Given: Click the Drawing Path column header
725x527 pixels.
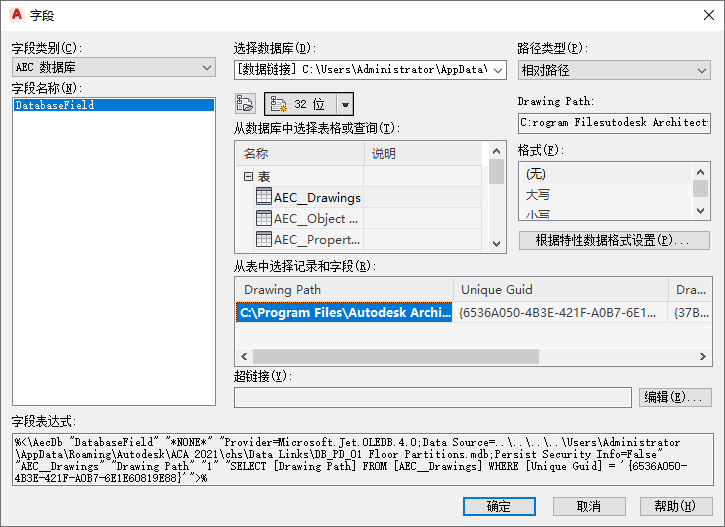Looking at the screenshot, I should (344, 290).
